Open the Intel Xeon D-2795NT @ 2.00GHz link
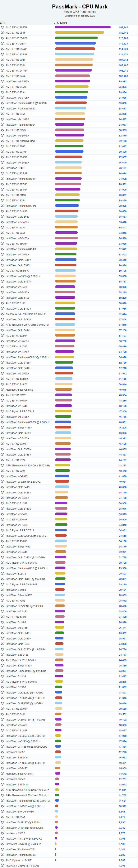Image resolution: width=138 pixels, height=868 pixels. pos(25,606)
